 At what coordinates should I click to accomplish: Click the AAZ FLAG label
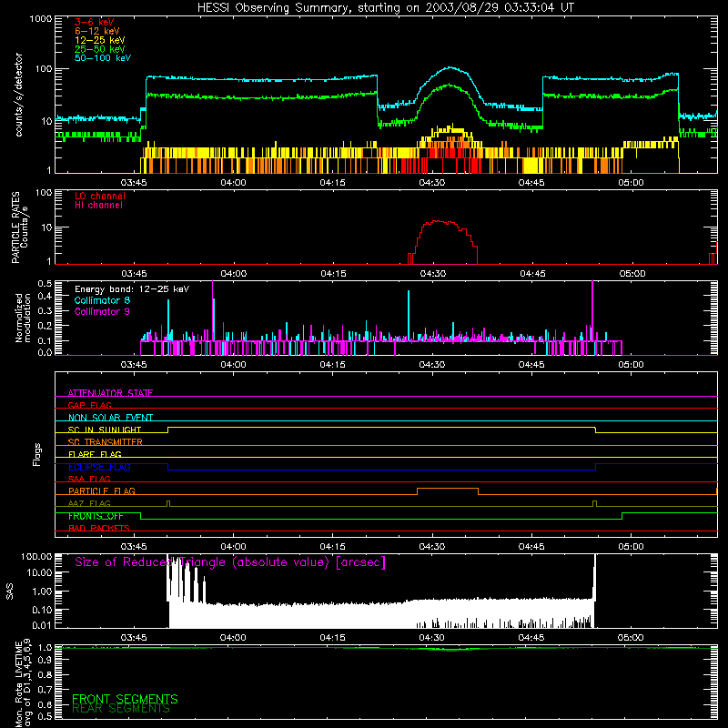(89, 503)
